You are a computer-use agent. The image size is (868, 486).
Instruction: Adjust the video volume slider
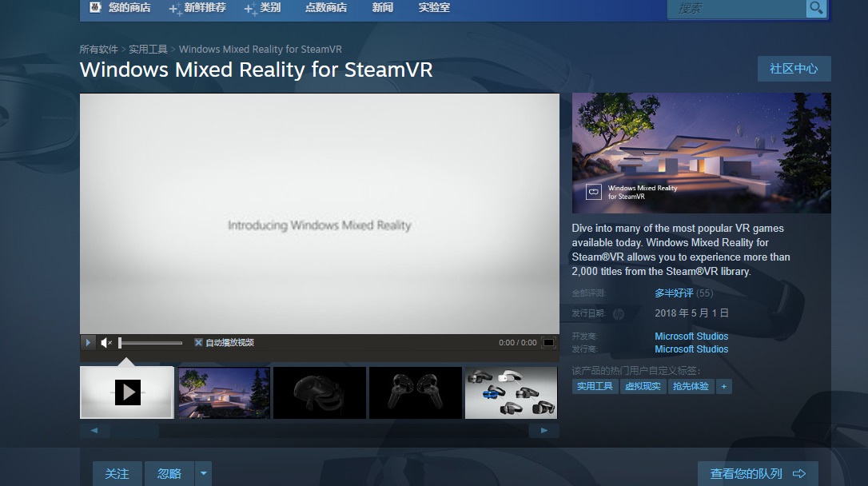coord(150,343)
